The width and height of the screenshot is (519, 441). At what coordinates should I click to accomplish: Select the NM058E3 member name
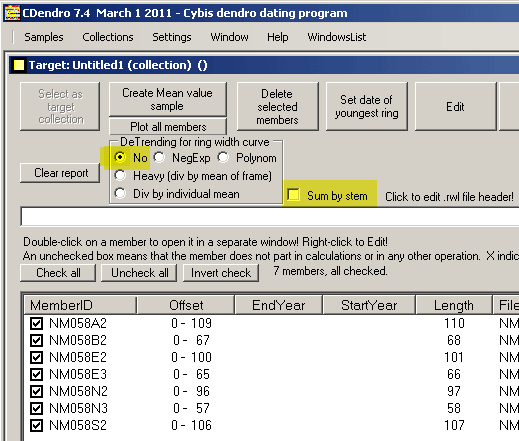(78, 374)
